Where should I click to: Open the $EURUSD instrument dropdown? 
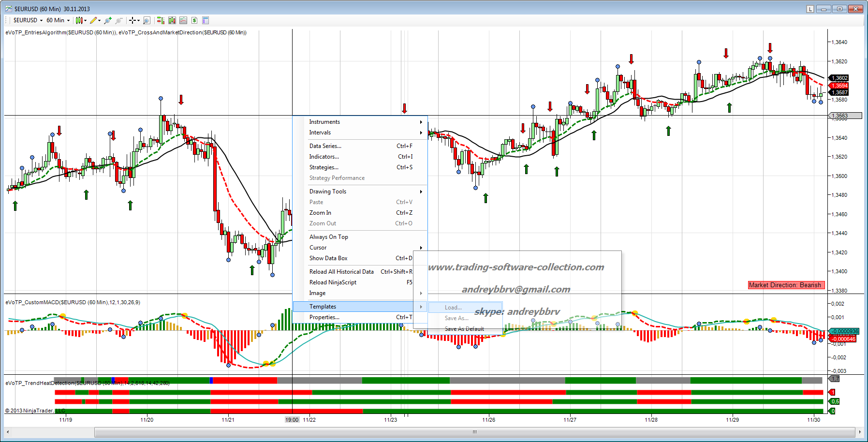click(28, 20)
